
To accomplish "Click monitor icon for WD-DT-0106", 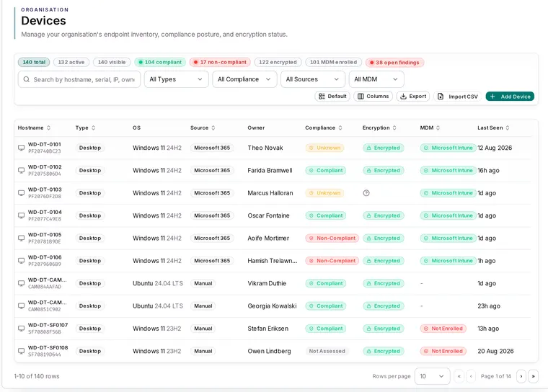I will 22,261.
